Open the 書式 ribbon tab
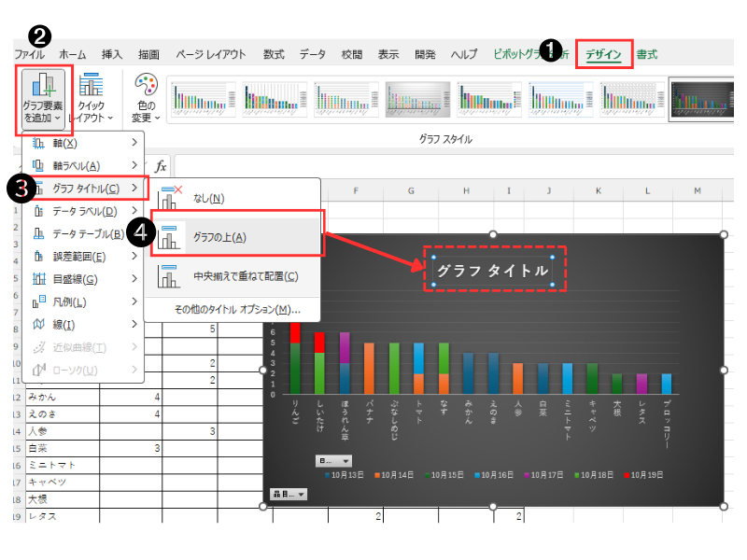This screenshot has height=560, width=747. coord(647,55)
